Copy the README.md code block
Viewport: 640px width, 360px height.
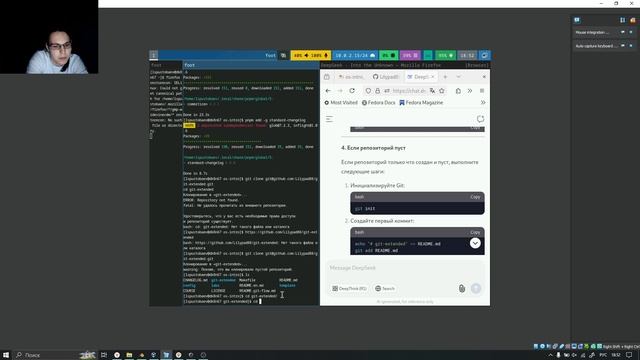pyautogui.click(x=475, y=232)
